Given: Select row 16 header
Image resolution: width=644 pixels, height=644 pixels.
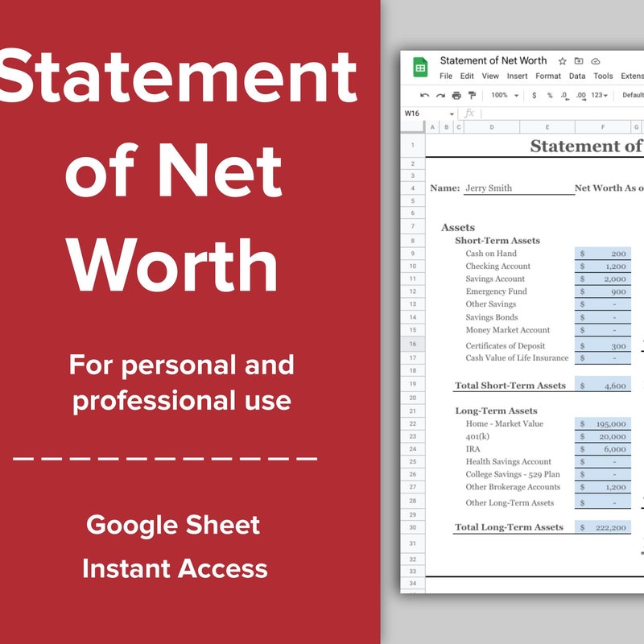Looking at the screenshot, I should click(x=413, y=344).
